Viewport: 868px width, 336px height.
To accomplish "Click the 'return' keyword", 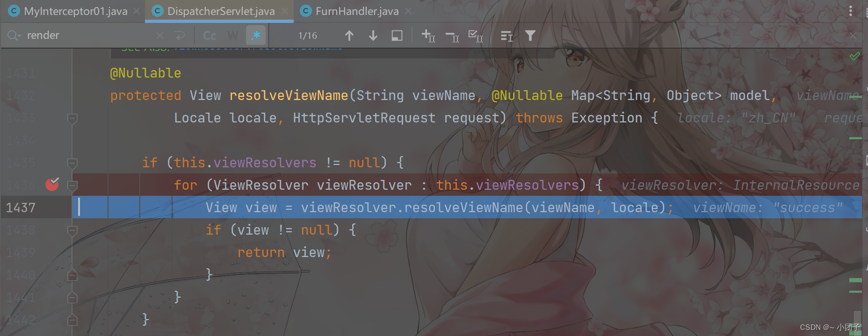I will point(261,252).
